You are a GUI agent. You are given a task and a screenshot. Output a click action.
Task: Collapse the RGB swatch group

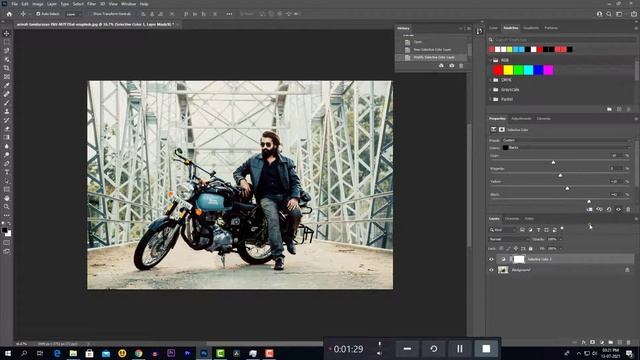point(490,60)
